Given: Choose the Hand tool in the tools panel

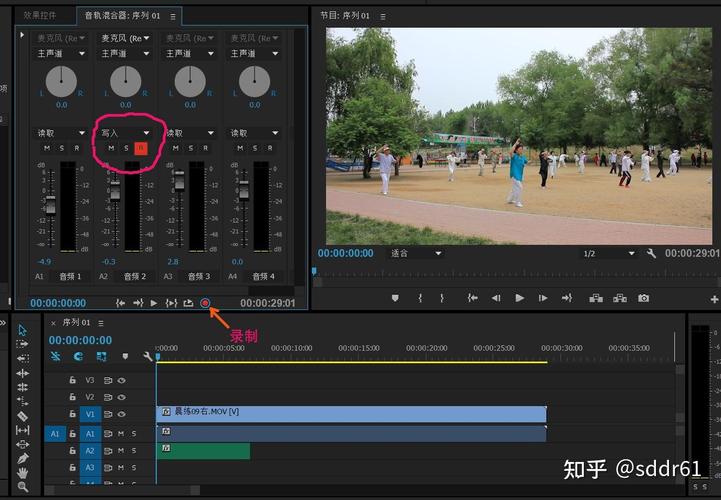Looking at the screenshot, I should pyautogui.click(x=22, y=472).
